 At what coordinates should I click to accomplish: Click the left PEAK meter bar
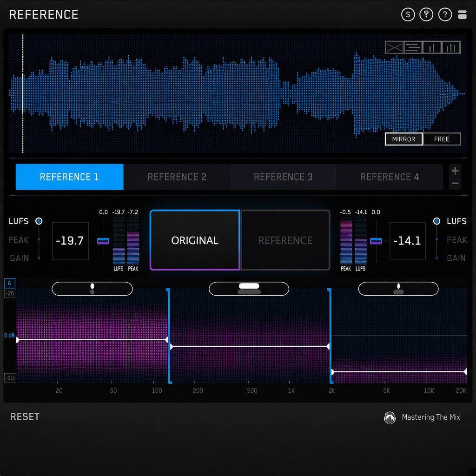click(x=133, y=240)
